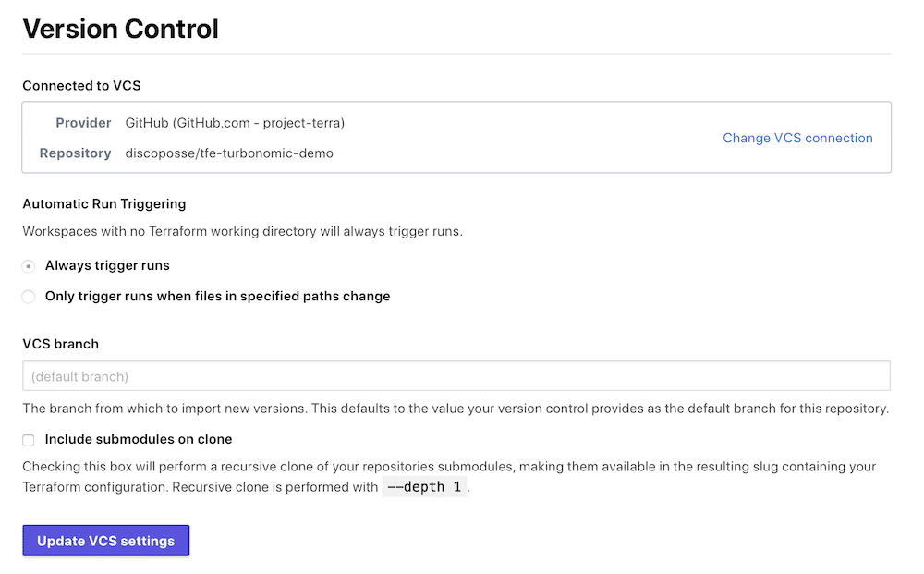Click the Only trigger runs label text
This screenshot has height=574, width=924.
[x=217, y=297]
